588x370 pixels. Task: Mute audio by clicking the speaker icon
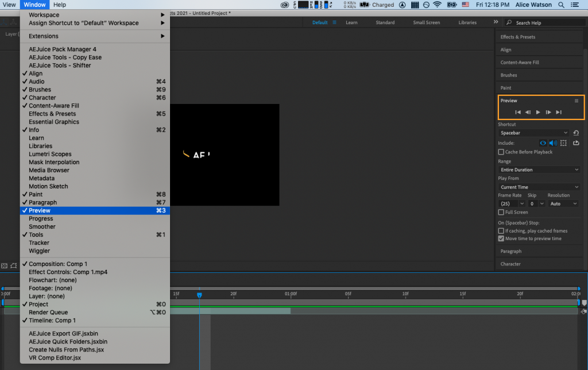point(552,143)
